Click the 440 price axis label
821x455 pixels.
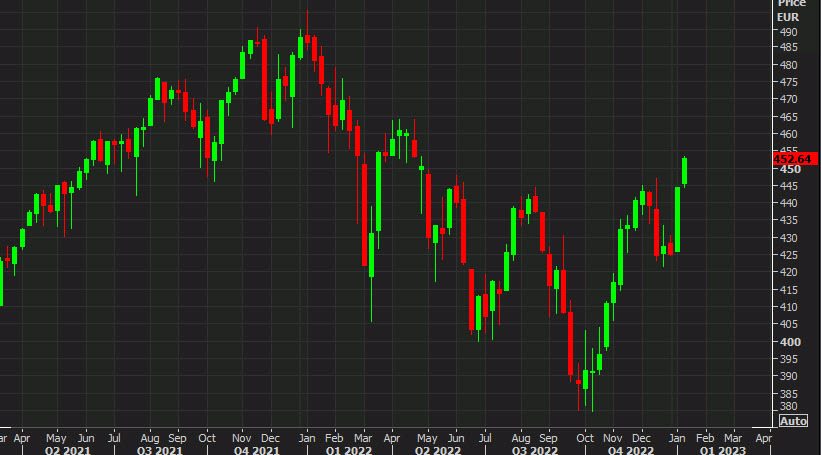789,203
